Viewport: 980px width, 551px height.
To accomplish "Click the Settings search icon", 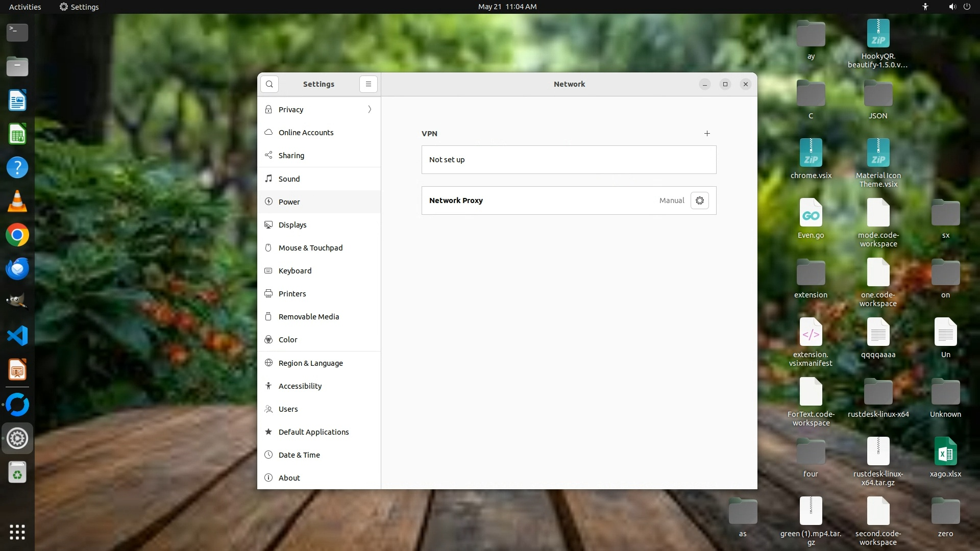I will coord(269,84).
